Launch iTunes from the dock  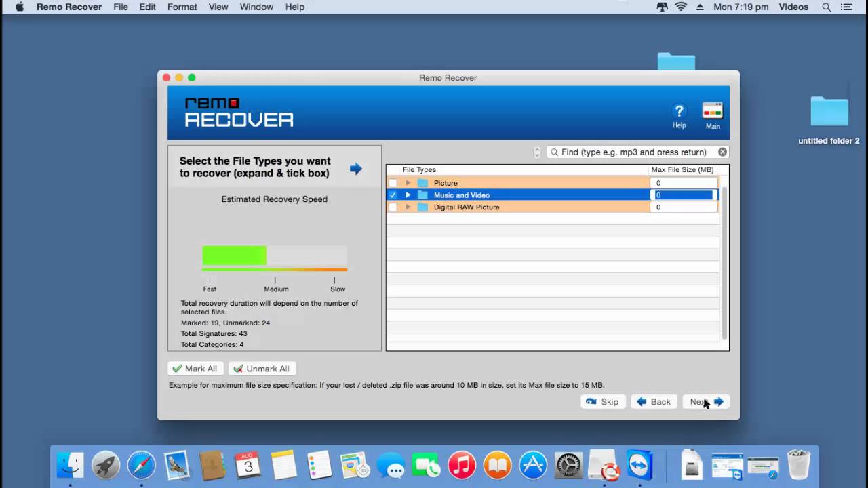(462, 465)
